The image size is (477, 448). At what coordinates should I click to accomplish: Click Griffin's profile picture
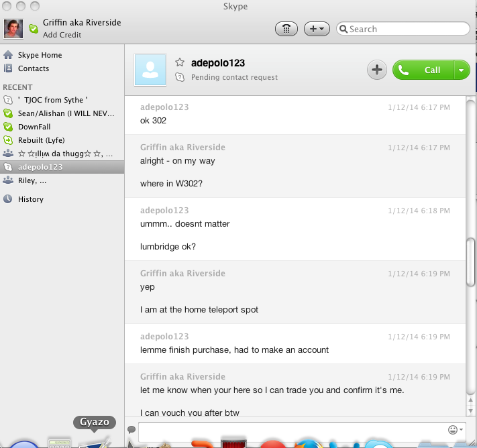tap(13, 29)
